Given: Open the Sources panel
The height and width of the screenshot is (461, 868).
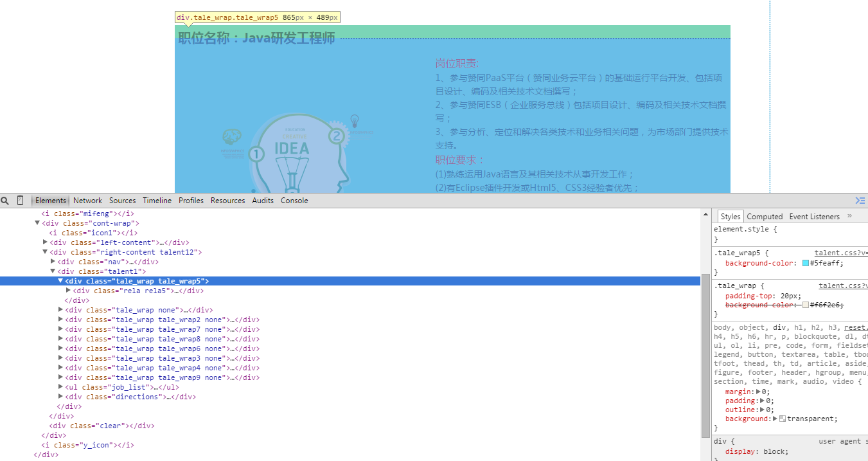Looking at the screenshot, I should point(122,201).
